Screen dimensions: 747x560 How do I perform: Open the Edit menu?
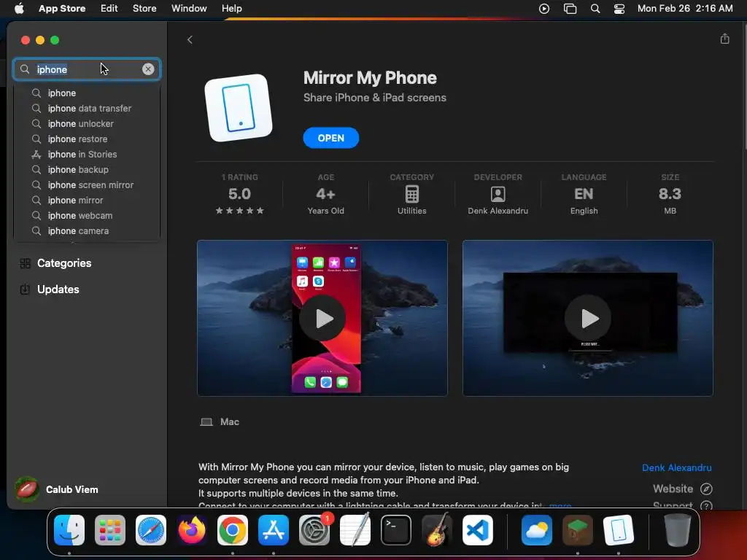pyautogui.click(x=109, y=9)
